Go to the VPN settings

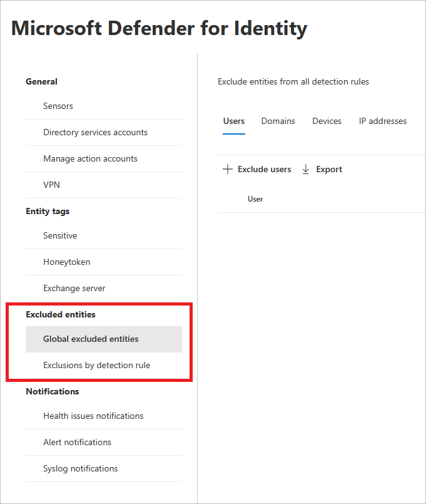point(52,185)
